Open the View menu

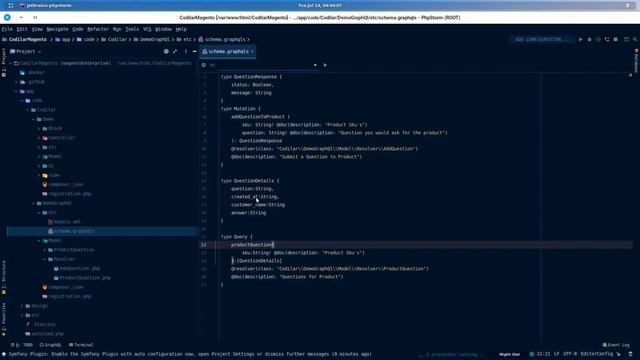click(37, 29)
